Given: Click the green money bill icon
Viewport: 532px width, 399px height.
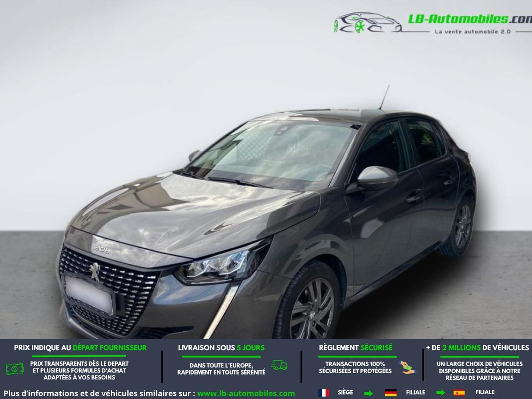Looking at the screenshot, I should 15,368.
